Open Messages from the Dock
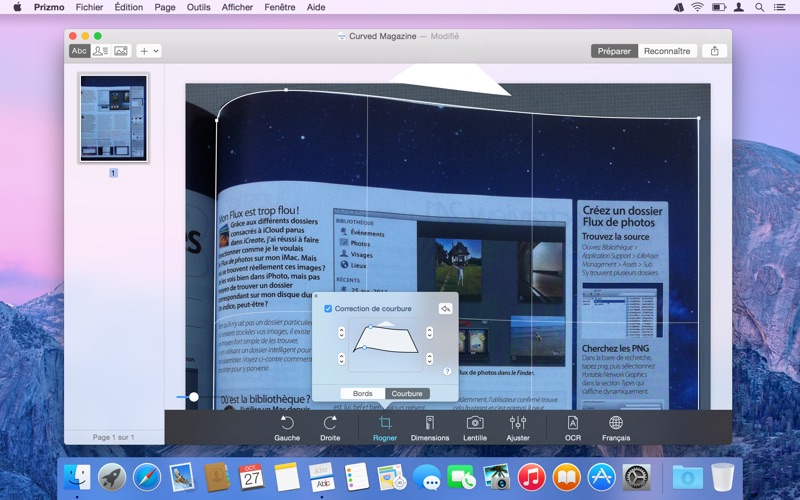 coord(427,477)
